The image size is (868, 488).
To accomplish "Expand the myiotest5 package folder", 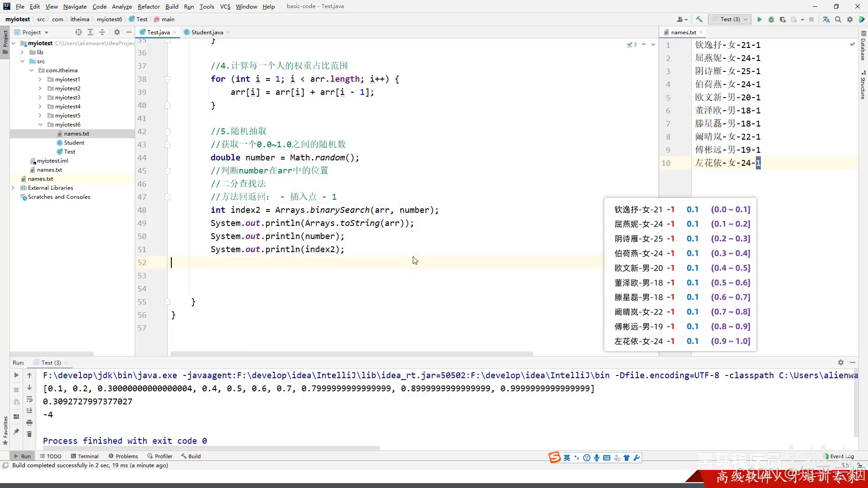I will tap(40, 116).
